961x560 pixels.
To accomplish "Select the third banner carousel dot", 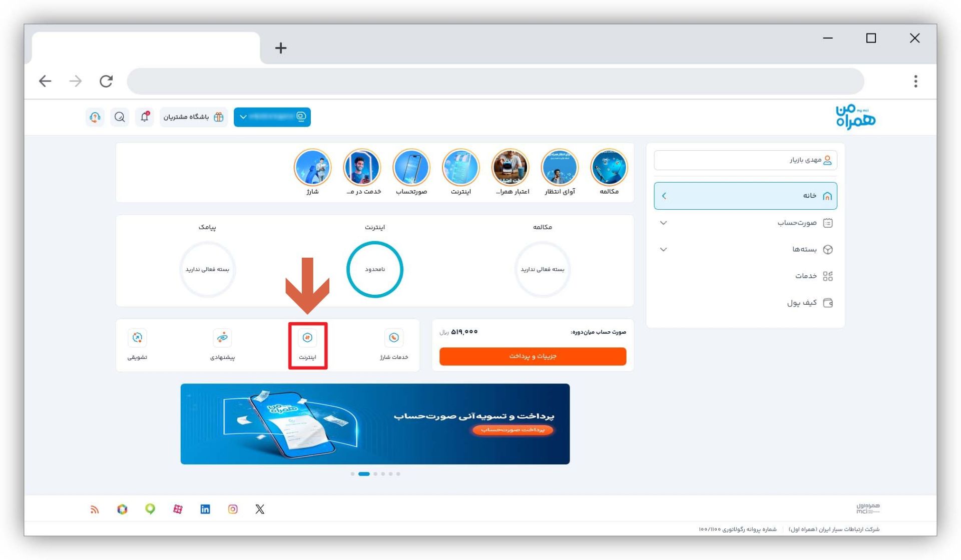I will coord(375,474).
